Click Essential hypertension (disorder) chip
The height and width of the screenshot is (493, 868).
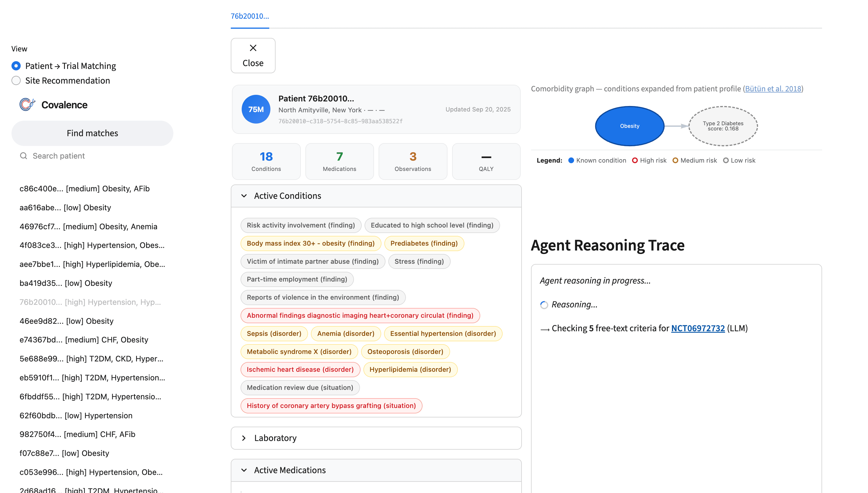coord(443,334)
